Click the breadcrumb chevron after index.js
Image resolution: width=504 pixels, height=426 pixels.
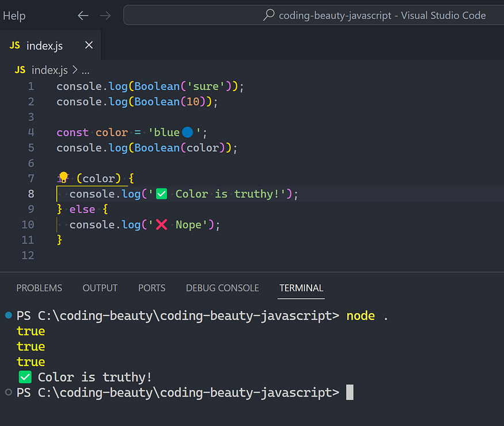coord(75,70)
